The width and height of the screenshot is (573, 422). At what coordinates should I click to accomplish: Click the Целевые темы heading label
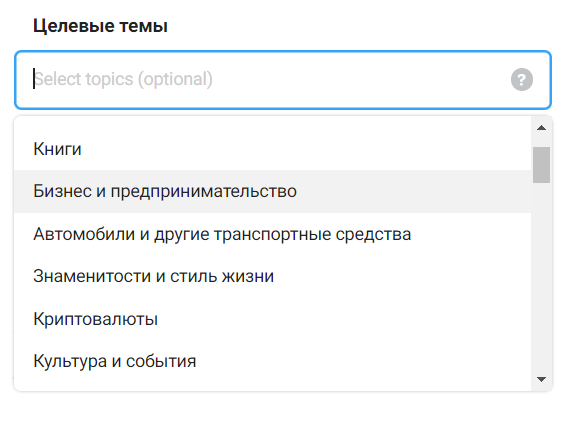pos(100,26)
